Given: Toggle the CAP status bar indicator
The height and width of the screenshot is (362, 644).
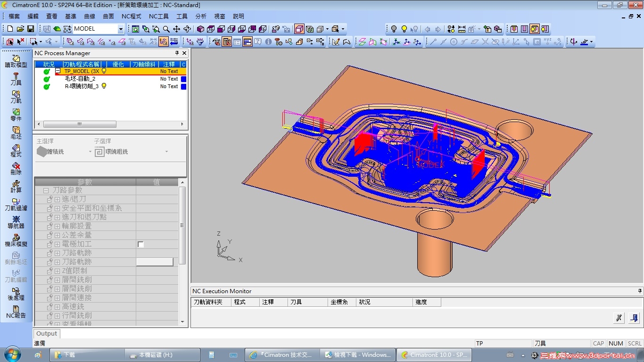Looking at the screenshot, I should click(599, 344).
